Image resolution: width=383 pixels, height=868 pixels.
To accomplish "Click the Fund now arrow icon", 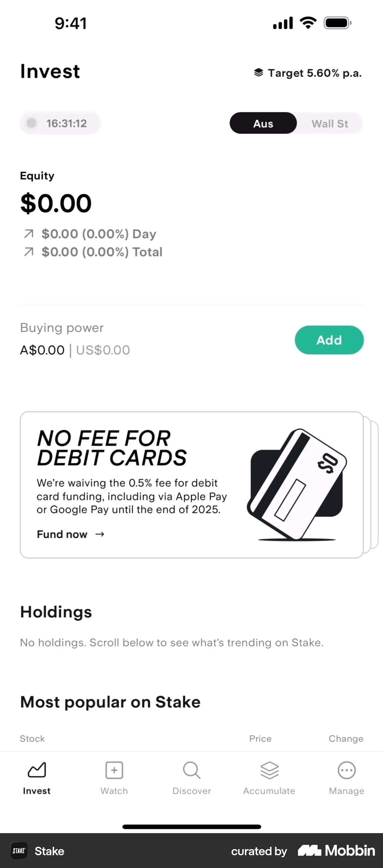I will 100,535.
